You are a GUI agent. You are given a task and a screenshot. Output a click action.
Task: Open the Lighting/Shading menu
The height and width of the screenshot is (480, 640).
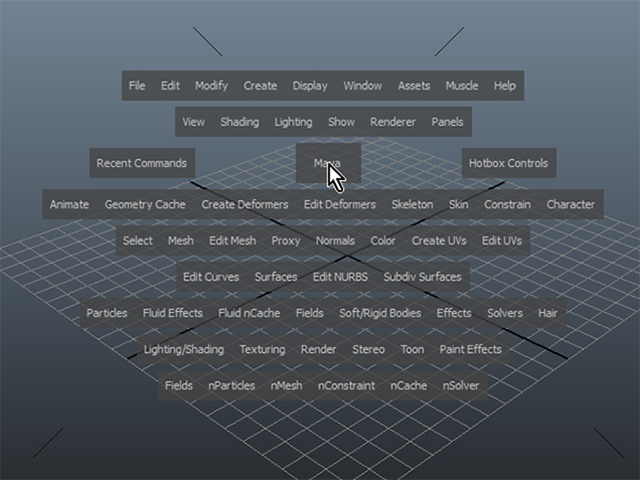click(x=184, y=350)
